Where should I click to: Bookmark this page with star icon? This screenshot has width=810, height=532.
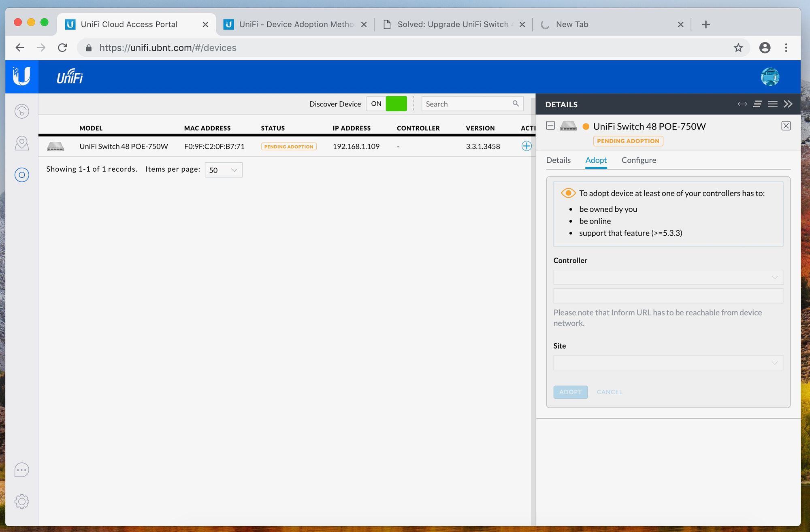click(738, 48)
